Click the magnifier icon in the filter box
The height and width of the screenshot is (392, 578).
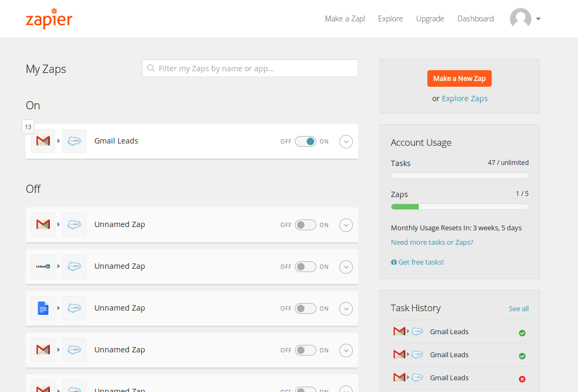pyautogui.click(x=150, y=68)
